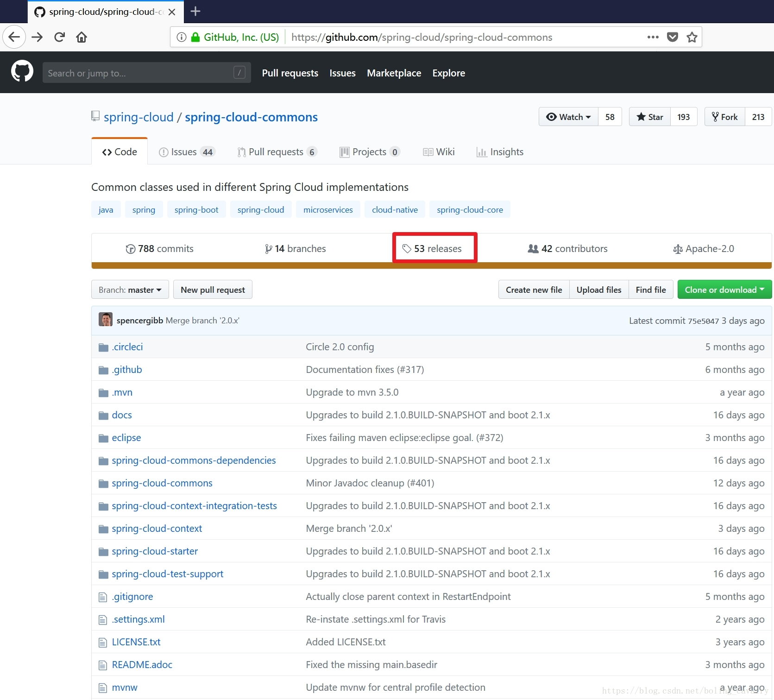
Task: Star the spring-cloud-commons repository
Action: [x=650, y=117]
